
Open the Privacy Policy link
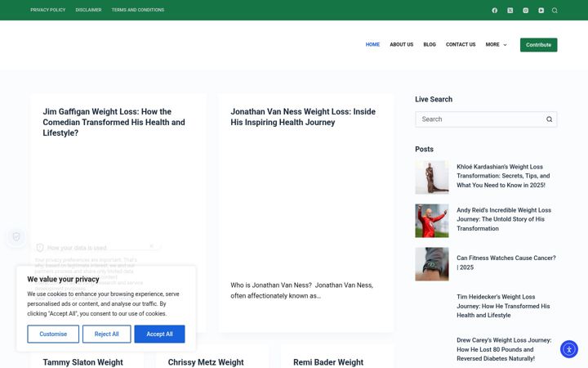pos(48,10)
